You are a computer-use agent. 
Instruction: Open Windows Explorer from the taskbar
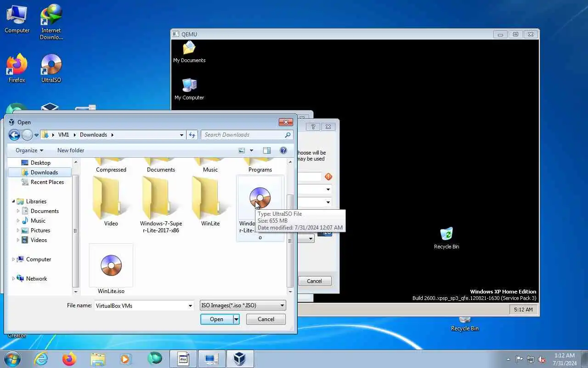(x=98, y=359)
